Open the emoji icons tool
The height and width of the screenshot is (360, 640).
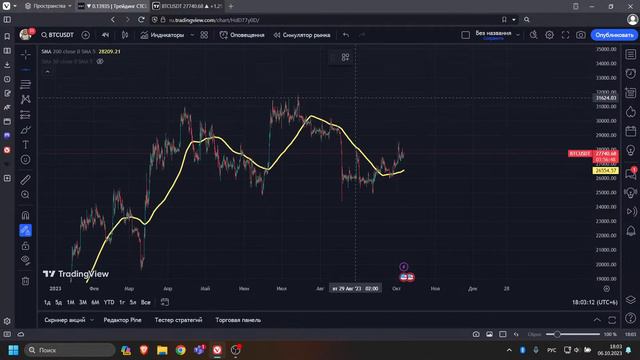(25, 160)
